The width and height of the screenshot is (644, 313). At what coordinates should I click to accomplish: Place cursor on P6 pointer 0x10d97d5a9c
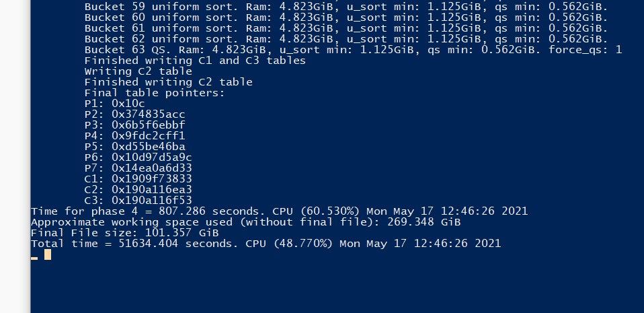point(152,157)
